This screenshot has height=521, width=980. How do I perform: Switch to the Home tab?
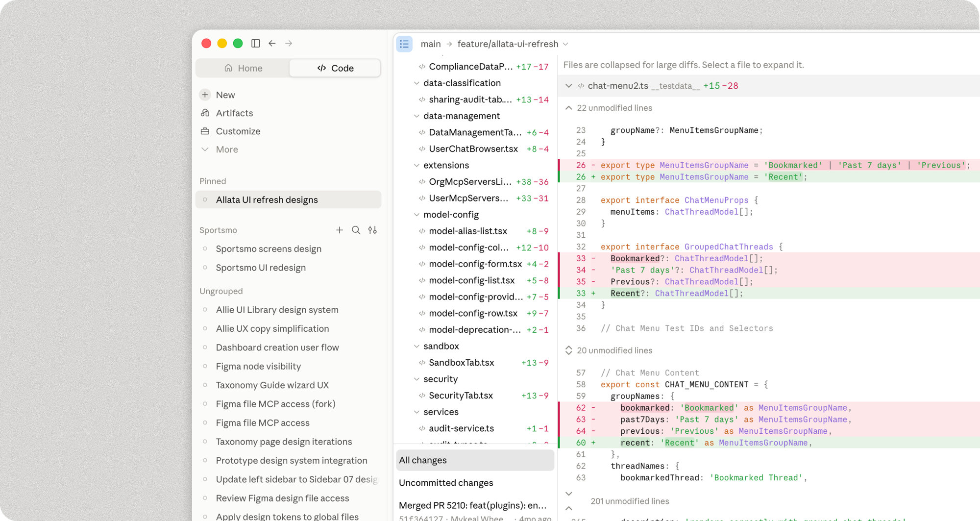coord(243,68)
